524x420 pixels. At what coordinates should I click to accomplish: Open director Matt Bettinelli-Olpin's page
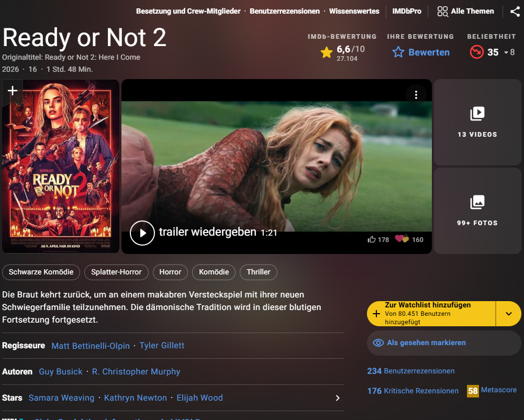91,346
